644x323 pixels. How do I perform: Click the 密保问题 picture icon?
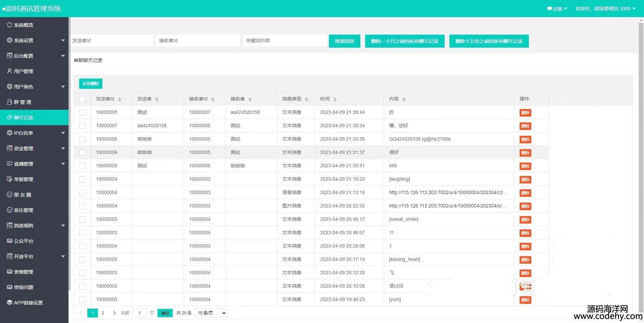tap(10, 287)
